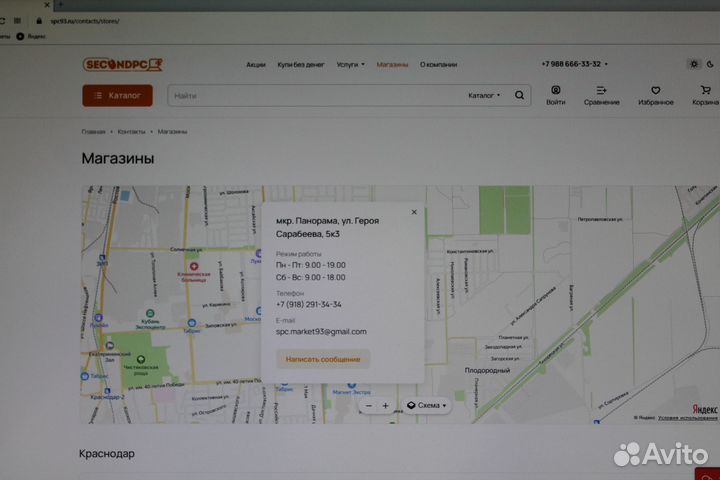This screenshot has width=720, height=480.
Task: Open the Каталог dropdown in search bar
Action: pos(484,96)
